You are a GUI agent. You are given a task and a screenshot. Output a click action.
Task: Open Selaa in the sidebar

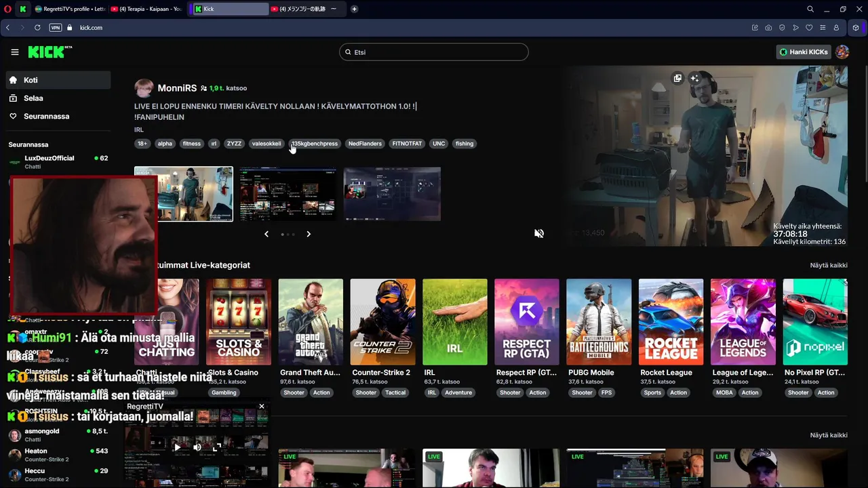point(58,98)
